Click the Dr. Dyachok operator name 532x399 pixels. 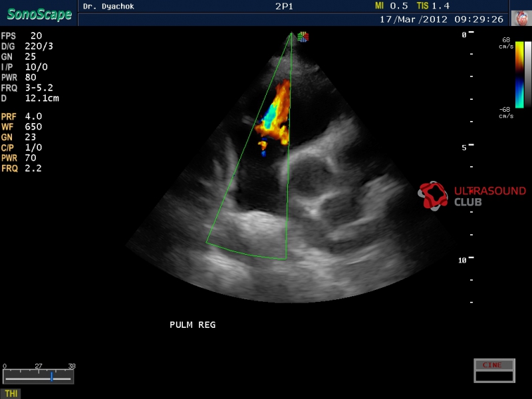(x=108, y=6)
